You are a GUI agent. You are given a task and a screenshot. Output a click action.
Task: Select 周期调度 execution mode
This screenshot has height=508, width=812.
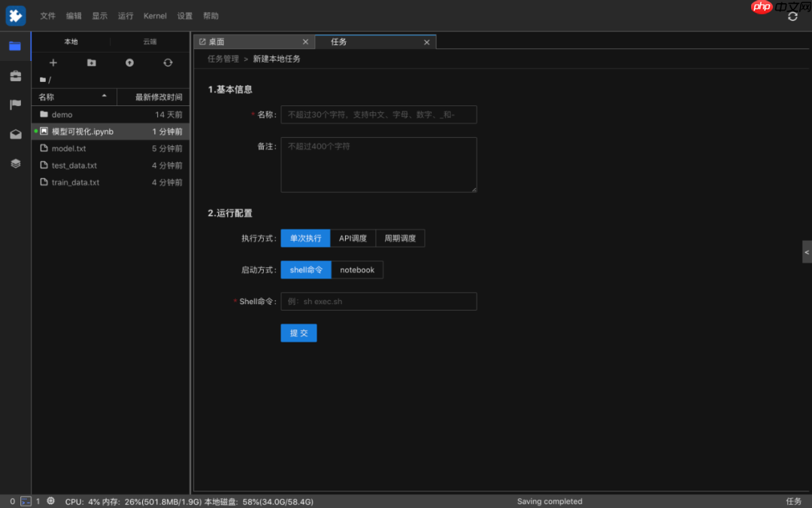400,238
